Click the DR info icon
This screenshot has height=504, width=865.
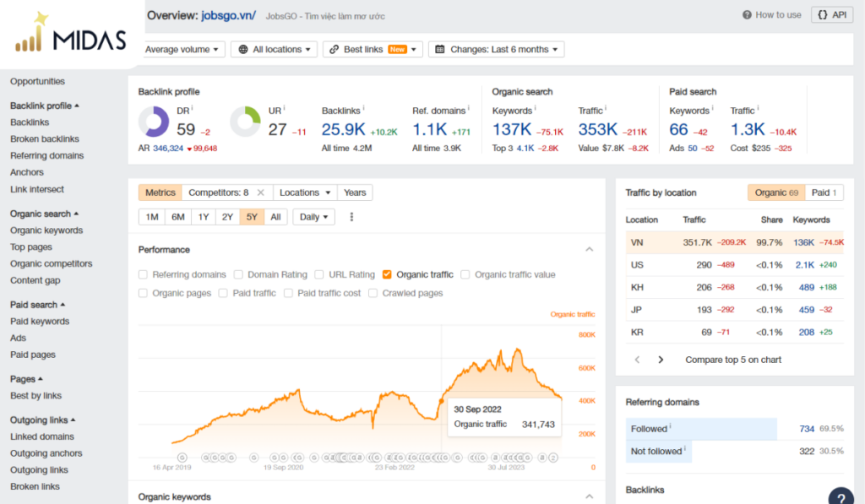192,108
